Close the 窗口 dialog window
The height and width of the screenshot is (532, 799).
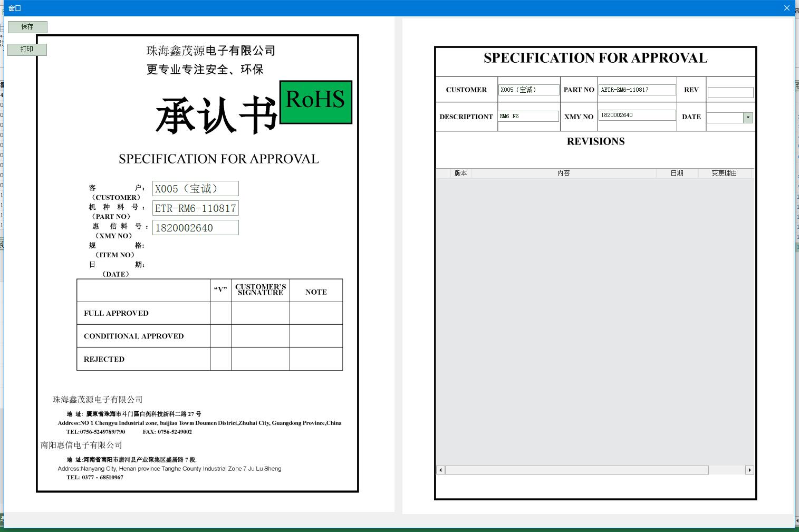tap(786, 8)
